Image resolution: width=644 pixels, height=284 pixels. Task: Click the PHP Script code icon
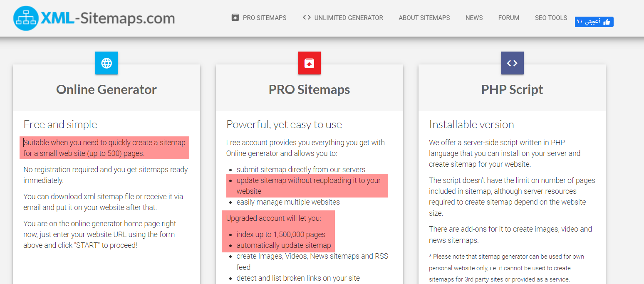512,63
